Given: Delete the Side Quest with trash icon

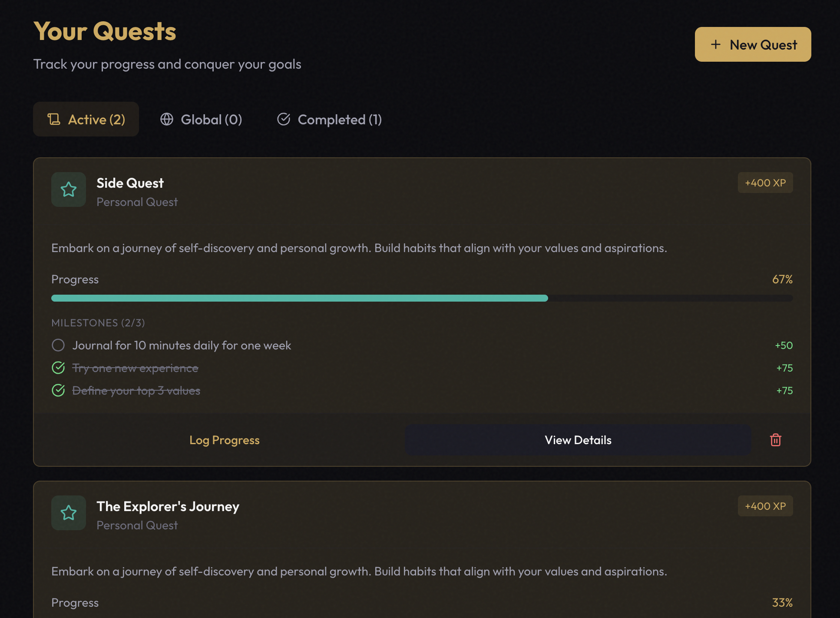Looking at the screenshot, I should pyautogui.click(x=775, y=440).
